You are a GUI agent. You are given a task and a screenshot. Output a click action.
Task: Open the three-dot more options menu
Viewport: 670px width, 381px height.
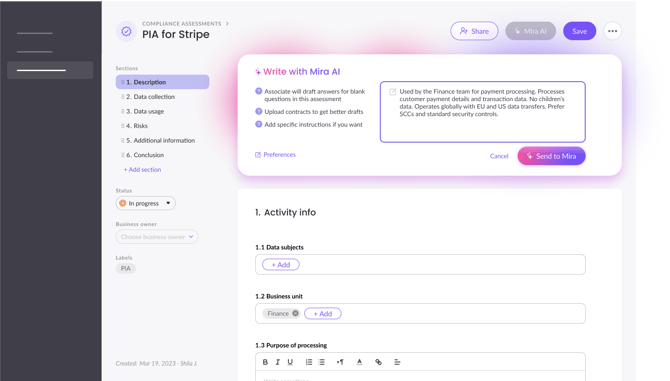tap(612, 31)
